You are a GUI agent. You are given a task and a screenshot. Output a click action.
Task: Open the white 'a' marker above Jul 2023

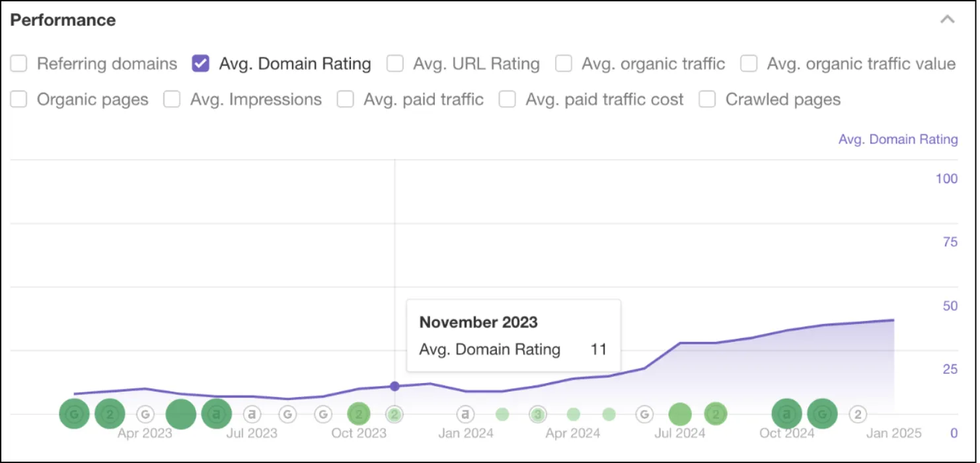[252, 415]
